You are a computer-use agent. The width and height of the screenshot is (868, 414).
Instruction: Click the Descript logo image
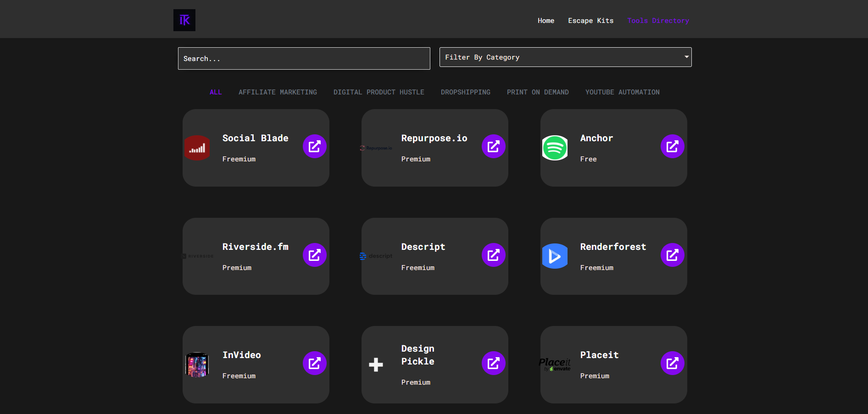376,256
